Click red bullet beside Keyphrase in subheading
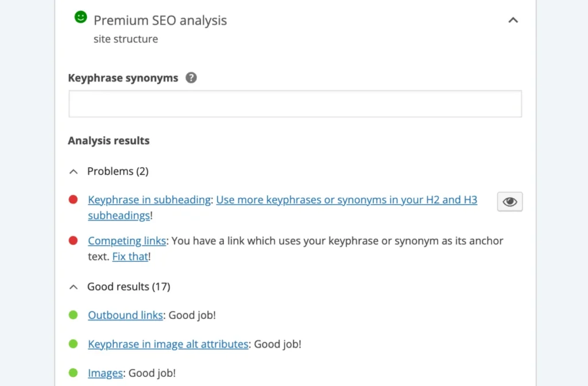The height and width of the screenshot is (386, 588). point(73,199)
